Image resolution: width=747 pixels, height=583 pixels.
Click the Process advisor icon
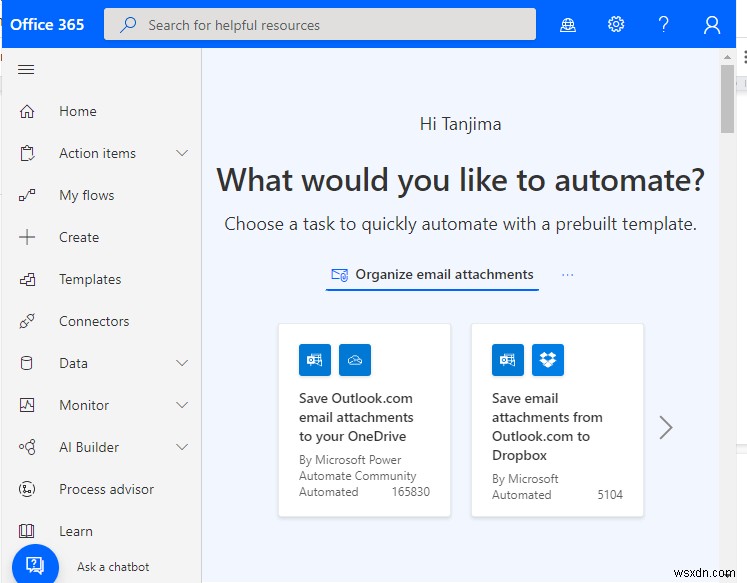click(x=27, y=489)
